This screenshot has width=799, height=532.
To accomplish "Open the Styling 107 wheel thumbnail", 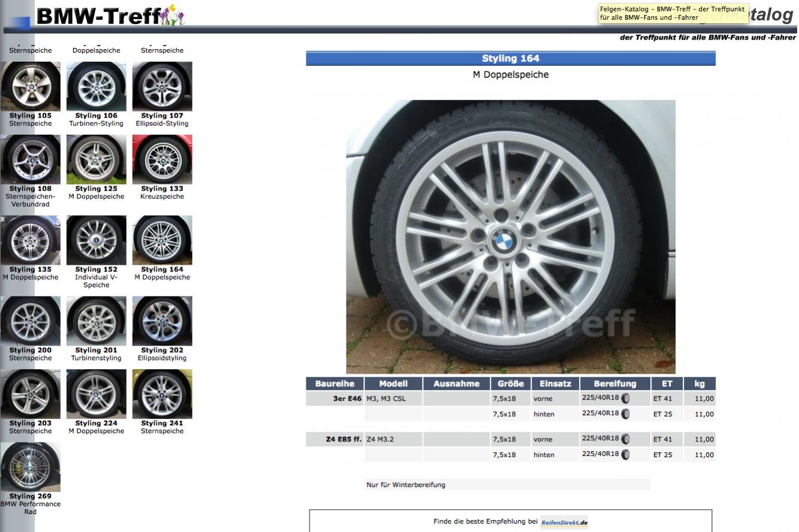I will (x=162, y=86).
